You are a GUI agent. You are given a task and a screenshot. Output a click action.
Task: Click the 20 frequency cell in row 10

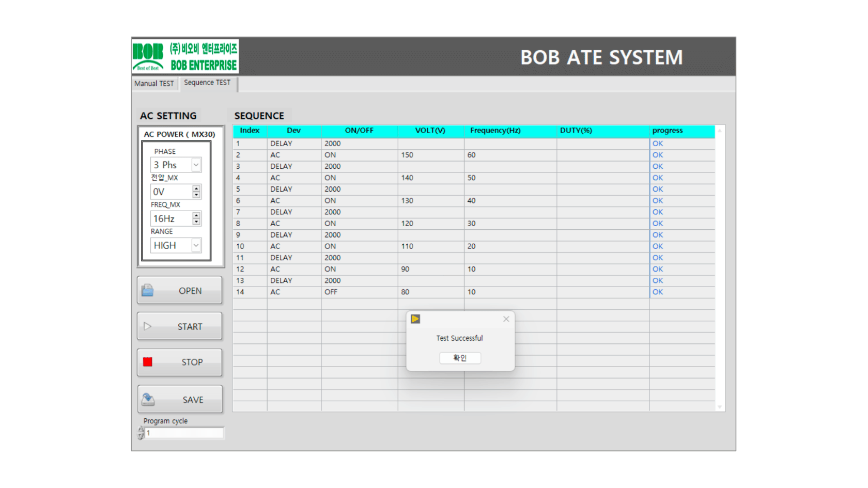click(x=510, y=246)
